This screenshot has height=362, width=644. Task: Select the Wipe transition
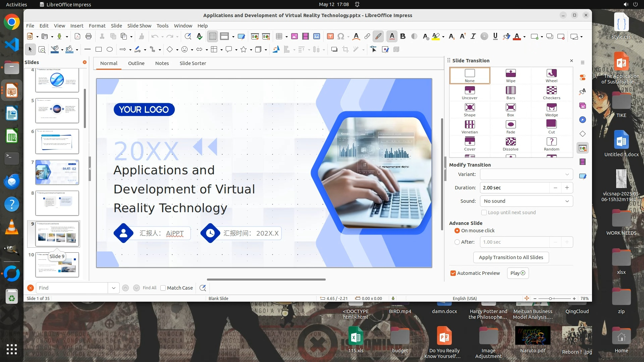click(x=511, y=75)
